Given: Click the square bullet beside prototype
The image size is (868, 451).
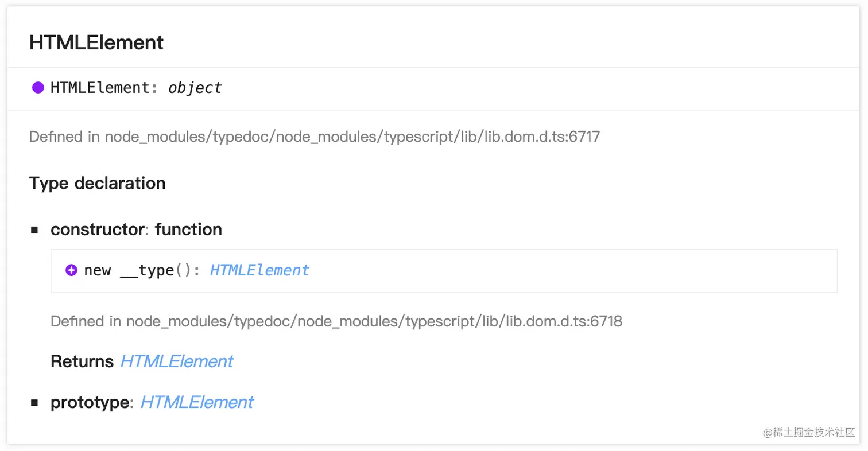Looking at the screenshot, I should tap(34, 403).
